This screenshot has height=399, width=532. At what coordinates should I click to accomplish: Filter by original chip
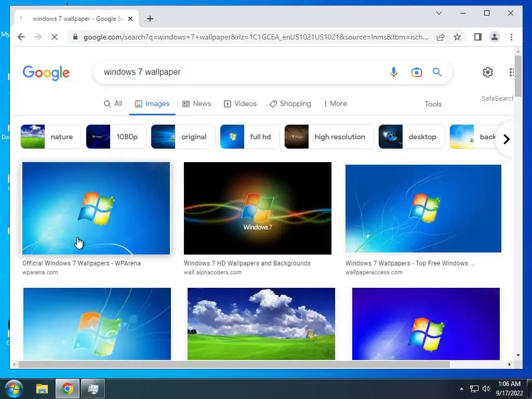pos(183,137)
